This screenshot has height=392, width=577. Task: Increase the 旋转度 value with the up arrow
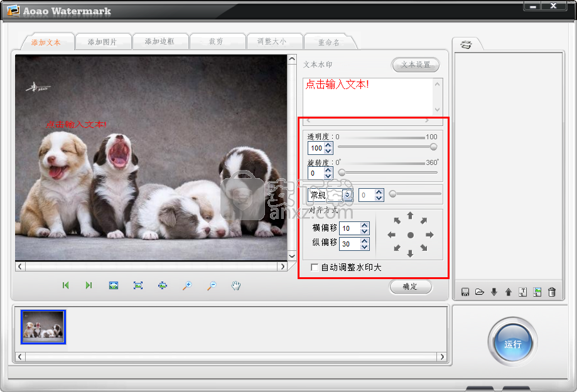(328, 170)
